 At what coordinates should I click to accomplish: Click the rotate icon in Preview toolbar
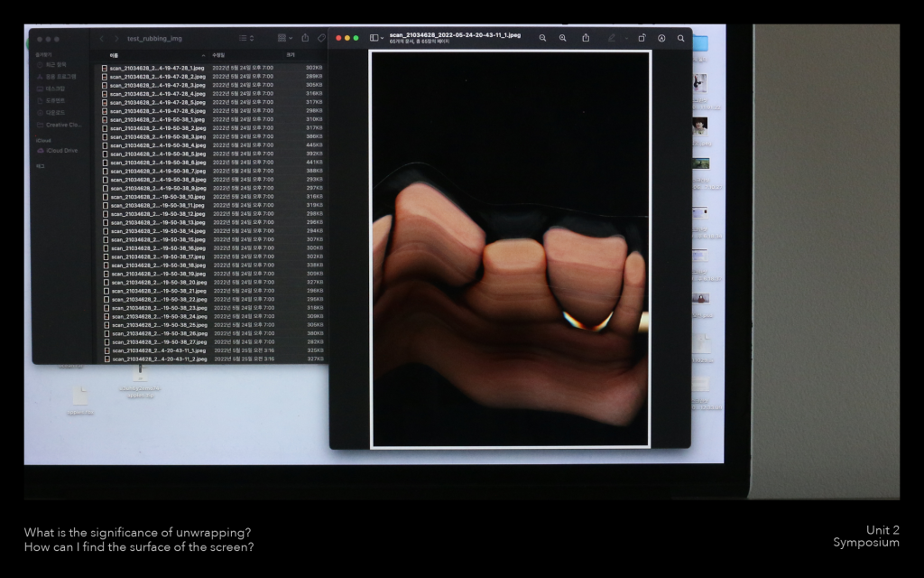[x=642, y=38]
